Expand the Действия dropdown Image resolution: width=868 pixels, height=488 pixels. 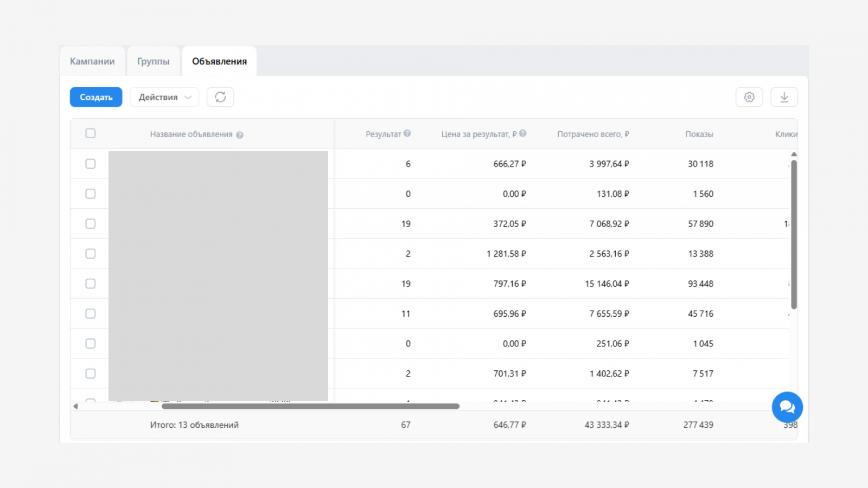pos(164,97)
